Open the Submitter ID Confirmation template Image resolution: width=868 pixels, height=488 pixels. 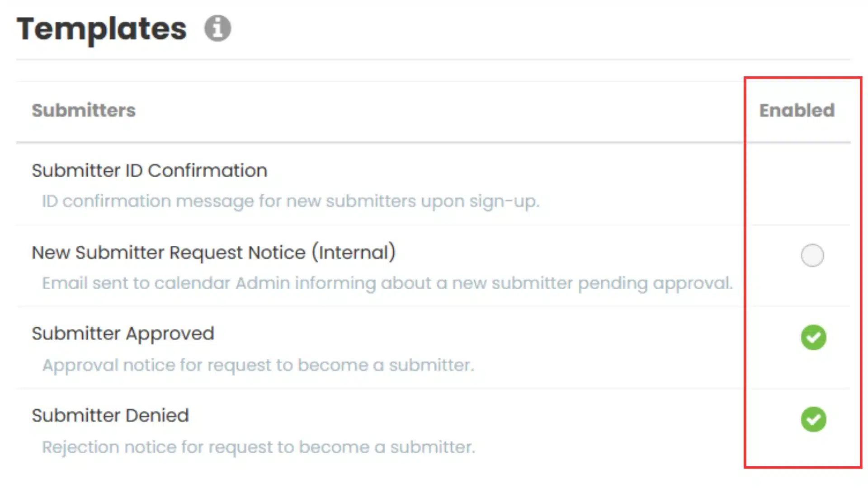150,171
